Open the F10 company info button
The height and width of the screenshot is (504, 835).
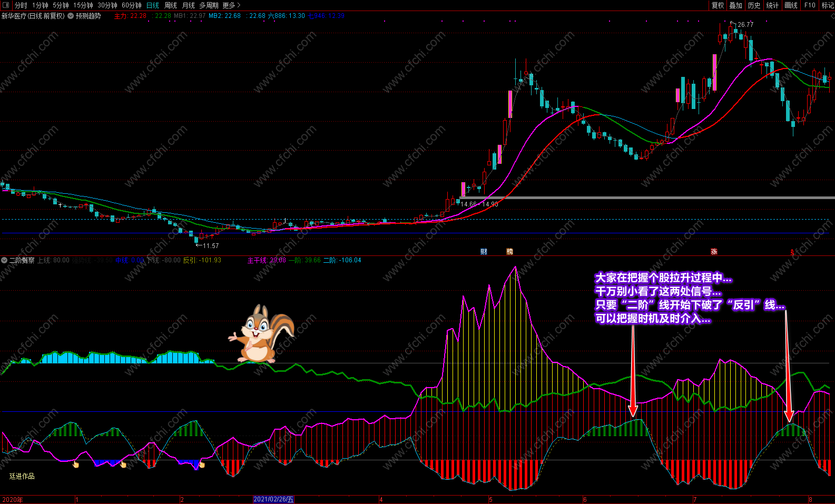click(810, 5)
